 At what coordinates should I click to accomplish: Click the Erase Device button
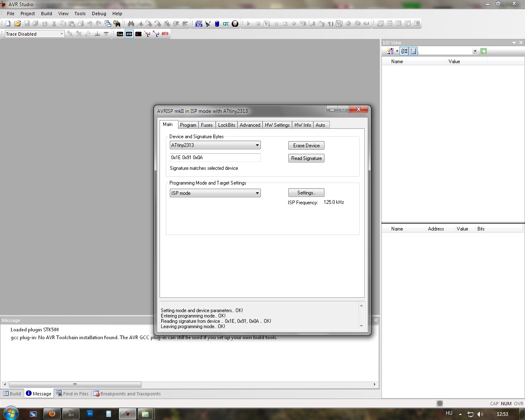tap(306, 146)
